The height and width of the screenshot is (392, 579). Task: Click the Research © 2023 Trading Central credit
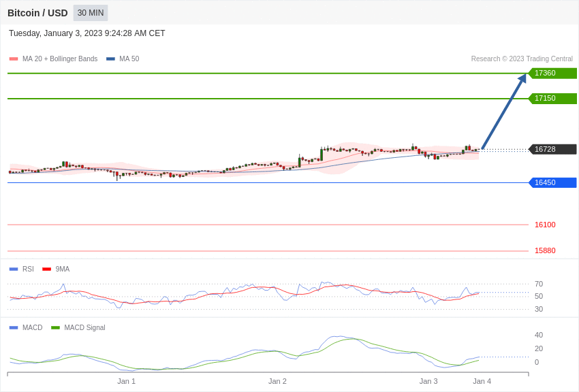coord(522,59)
